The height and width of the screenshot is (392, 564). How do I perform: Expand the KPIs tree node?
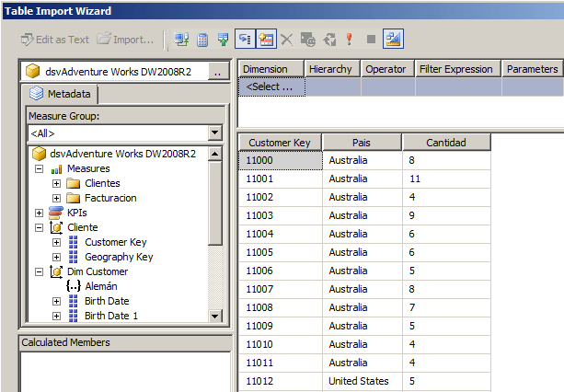39,213
